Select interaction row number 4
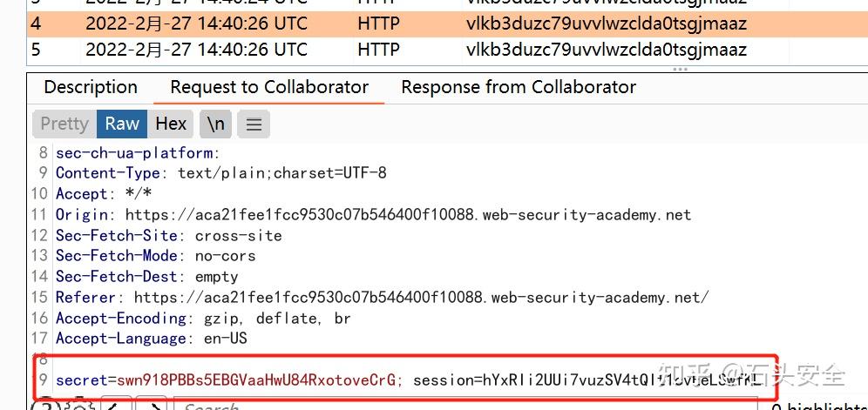 [37, 24]
